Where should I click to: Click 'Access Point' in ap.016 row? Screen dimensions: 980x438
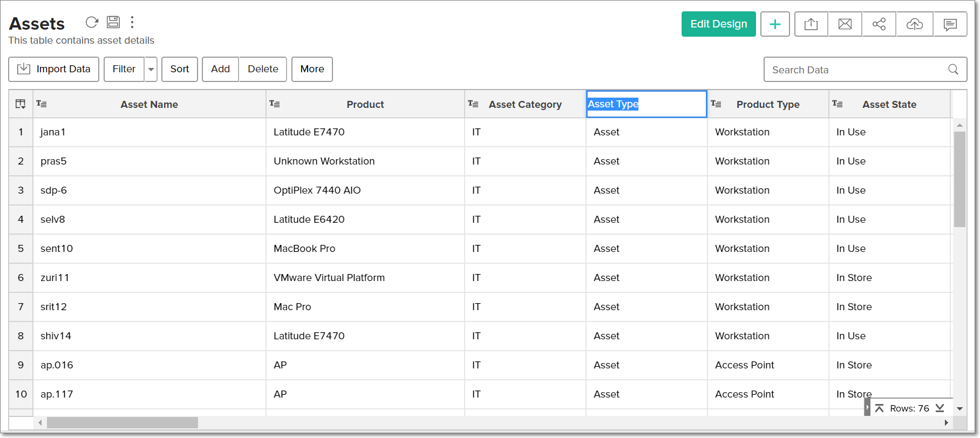click(x=768, y=365)
